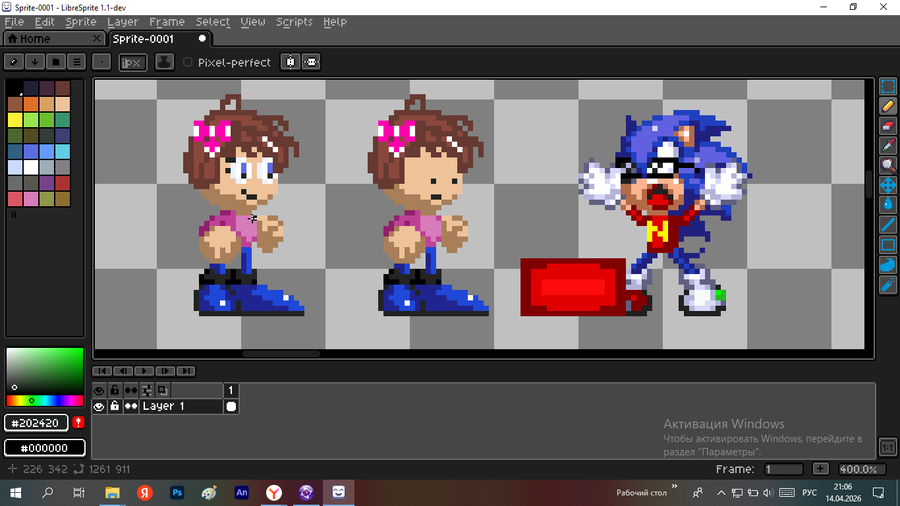900x506 pixels.
Task: Toggle lock on Layer 1
Action: pyautogui.click(x=115, y=406)
